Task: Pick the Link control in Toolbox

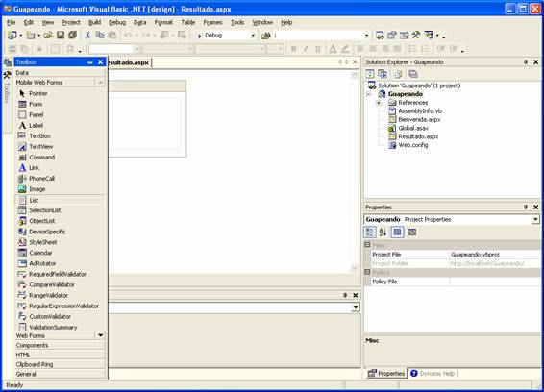Action: (60, 168)
